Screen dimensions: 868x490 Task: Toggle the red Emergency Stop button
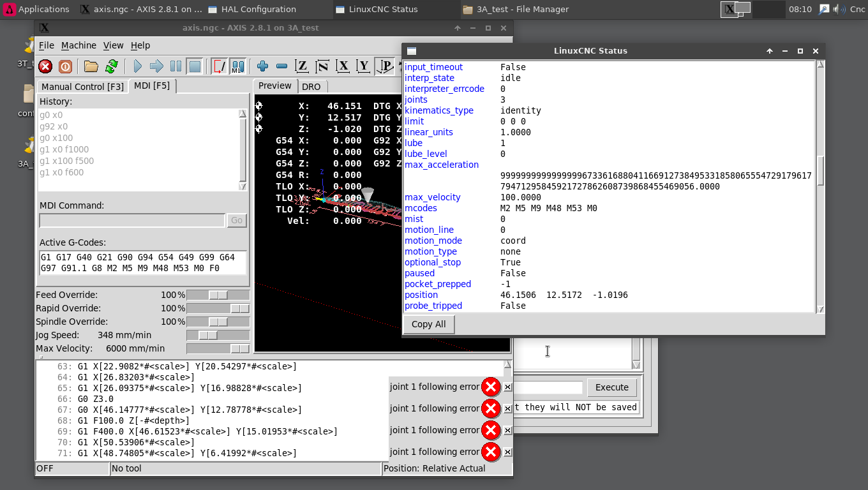[45, 66]
